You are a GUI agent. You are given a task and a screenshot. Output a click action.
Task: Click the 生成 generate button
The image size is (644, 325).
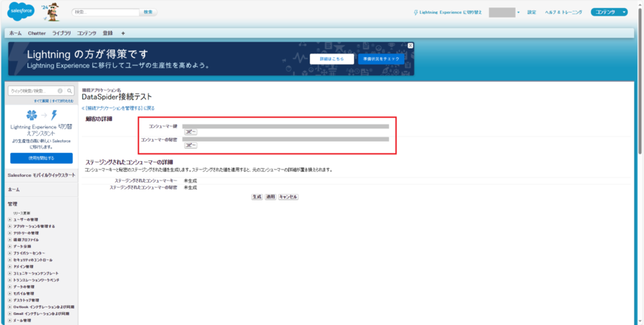[257, 197]
